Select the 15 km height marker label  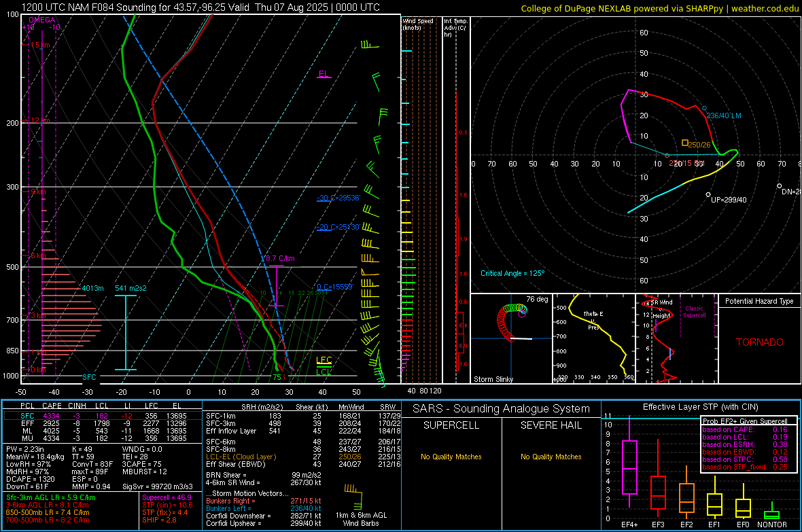(x=40, y=45)
